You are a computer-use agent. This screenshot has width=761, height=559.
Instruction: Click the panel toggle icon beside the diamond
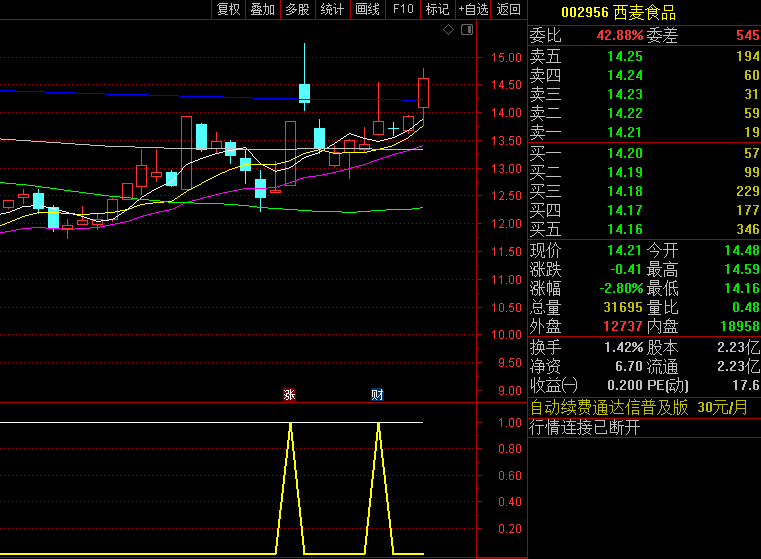click(x=465, y=30)
